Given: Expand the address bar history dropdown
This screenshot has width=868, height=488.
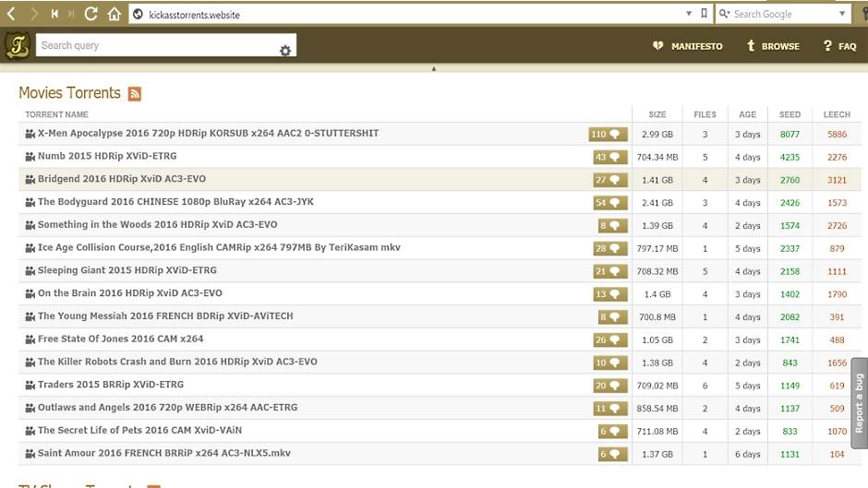Looking at the screenshot, I should pyautogui.click(x=688, y=14).
